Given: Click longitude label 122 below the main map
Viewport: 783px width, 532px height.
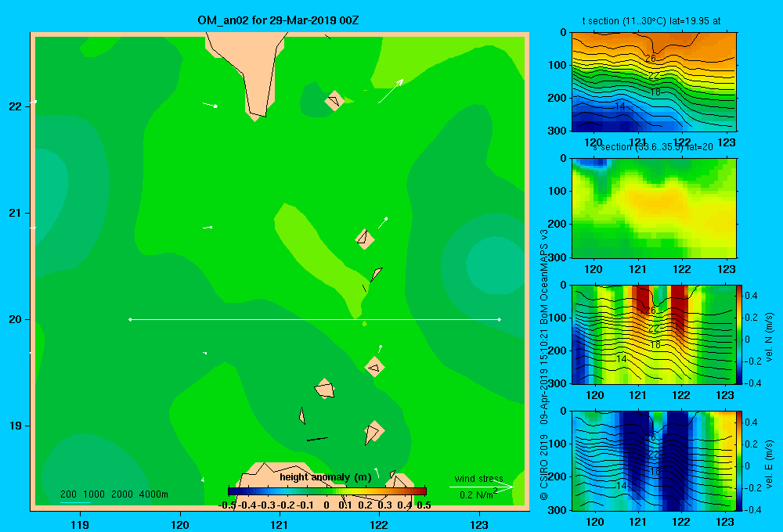Looking at the screenshot, I should point(379,525).
